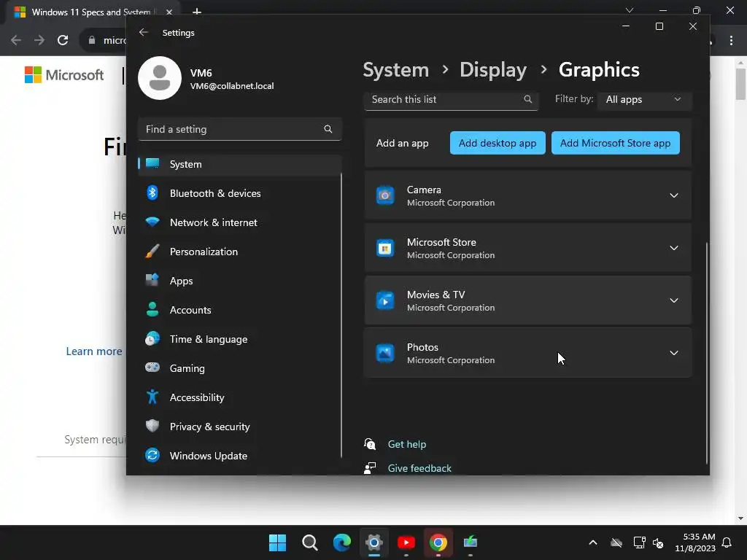The image size is (747, 560).
Task: Select System in the Settings sidebar
Action: pos(239,164)
